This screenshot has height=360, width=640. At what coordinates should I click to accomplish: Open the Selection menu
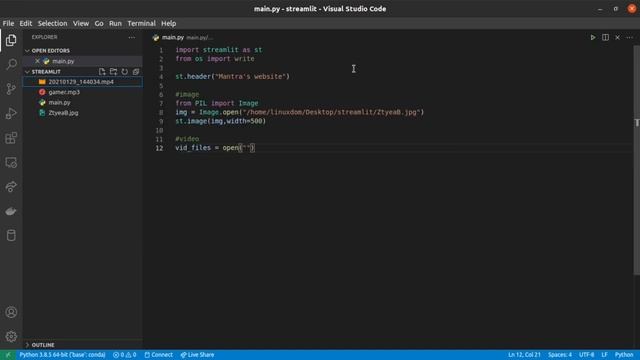[52, 23]
